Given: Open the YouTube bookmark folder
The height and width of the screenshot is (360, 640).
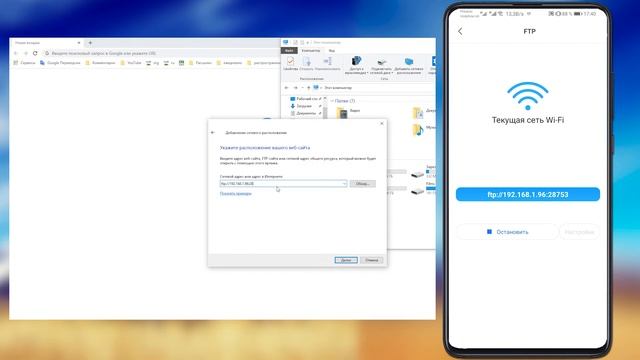Looking at the screenshot, I should click(x=131, y=63).
